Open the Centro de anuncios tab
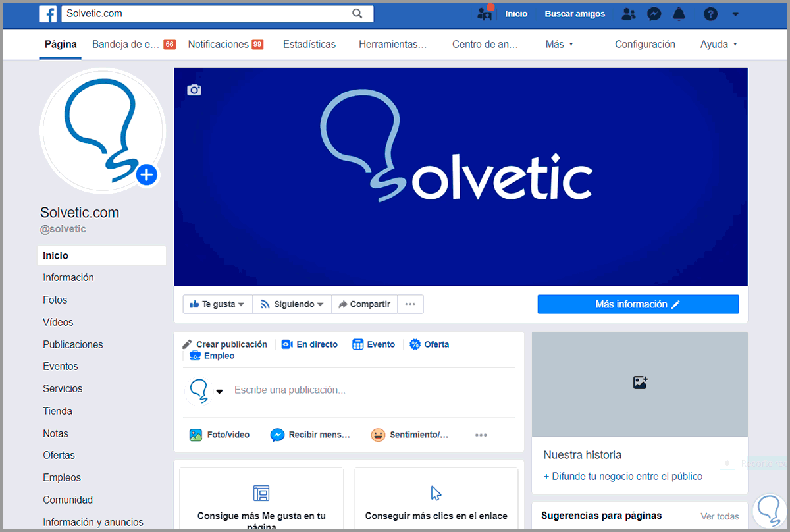The image size is (790, 532). pos(485,45)
